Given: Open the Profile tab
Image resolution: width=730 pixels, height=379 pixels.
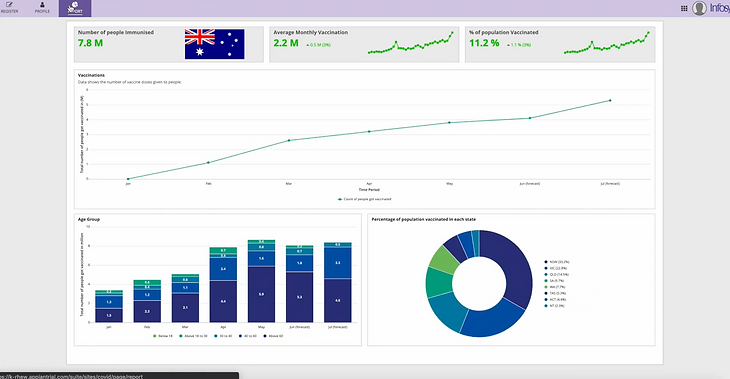Looking at the screenshot, I should (42, 7).
